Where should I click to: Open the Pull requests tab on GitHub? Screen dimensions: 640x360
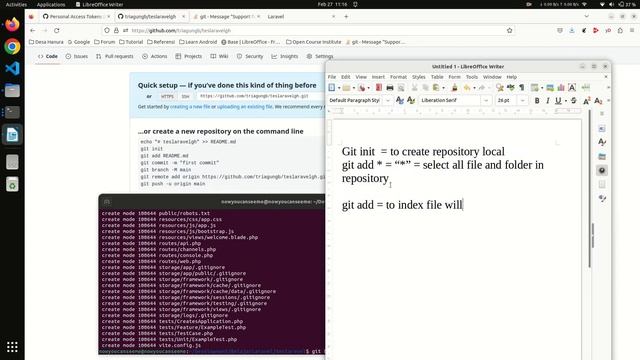coord(115,56)
